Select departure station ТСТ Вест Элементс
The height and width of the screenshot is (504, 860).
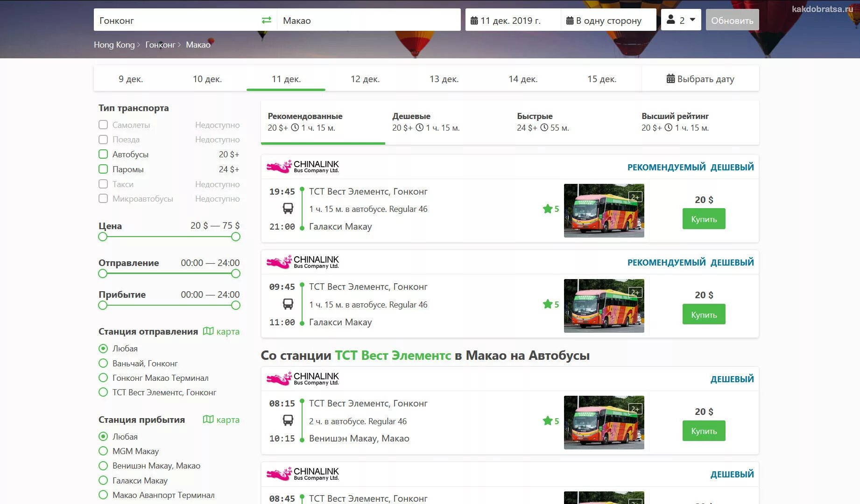point(103,392)
